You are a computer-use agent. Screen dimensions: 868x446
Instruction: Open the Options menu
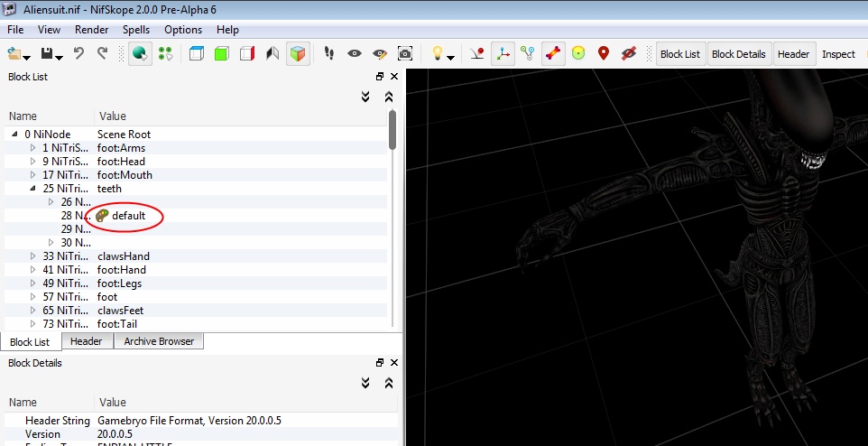tap(183, 30)
